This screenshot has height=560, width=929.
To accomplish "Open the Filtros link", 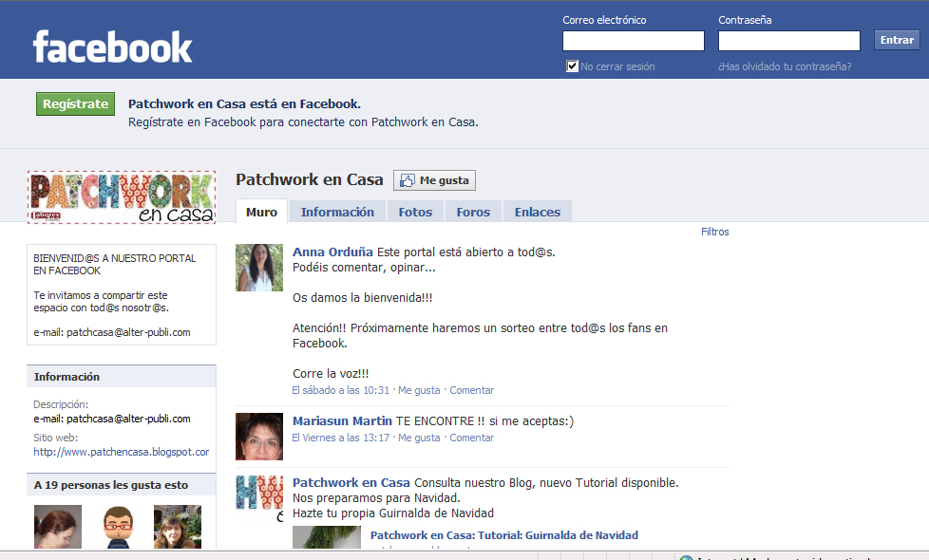I will point(714,232).
